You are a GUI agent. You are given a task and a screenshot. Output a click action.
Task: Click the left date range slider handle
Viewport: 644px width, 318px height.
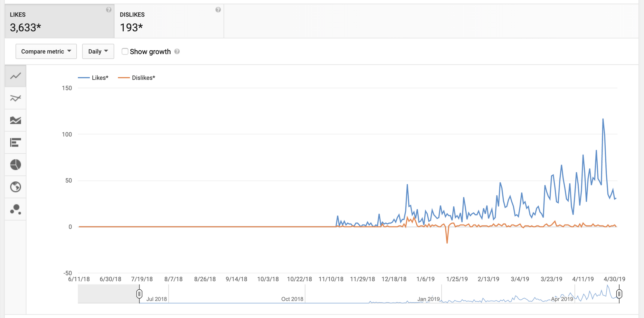coord(139,294)
